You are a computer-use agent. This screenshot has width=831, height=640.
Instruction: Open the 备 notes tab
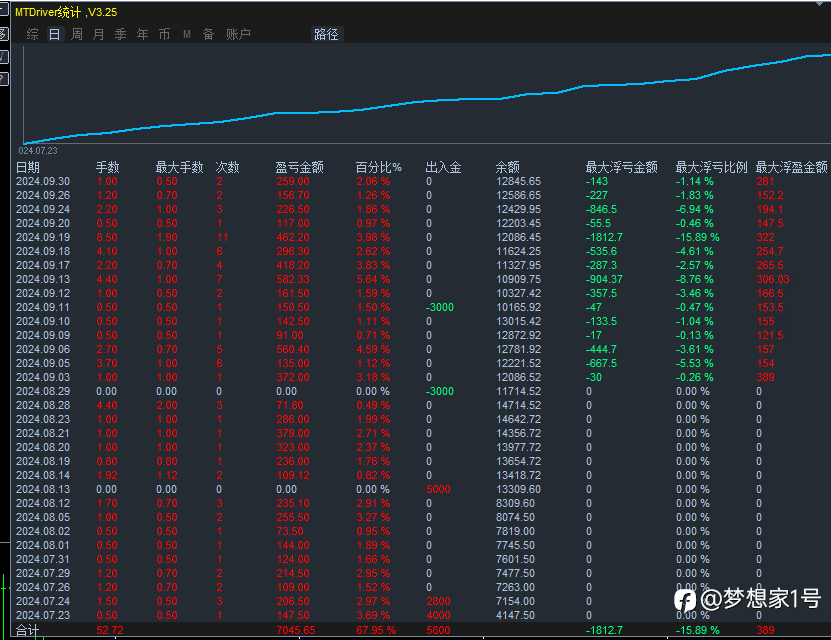point(208,34)
